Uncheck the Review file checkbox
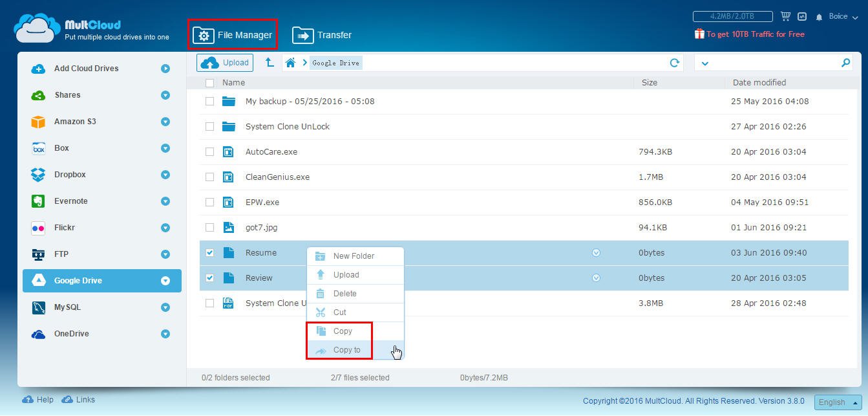Viewport: 868px width, 416px height. [x=209, y=278]
